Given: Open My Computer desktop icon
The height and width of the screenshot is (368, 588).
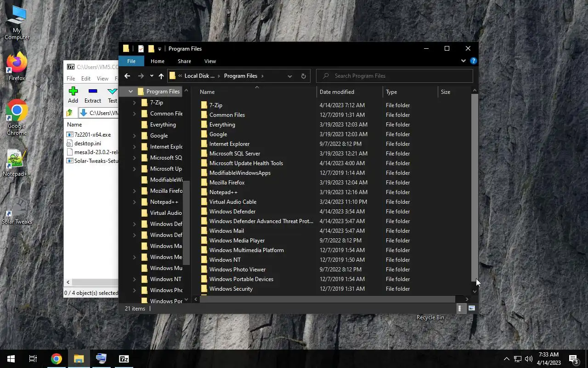Looking at the screenshot, I should pyautogui.click(x=17, y=23).
